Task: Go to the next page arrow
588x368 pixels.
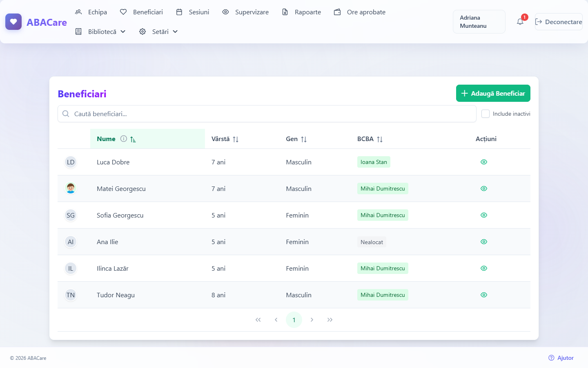Action: point(312,320)
